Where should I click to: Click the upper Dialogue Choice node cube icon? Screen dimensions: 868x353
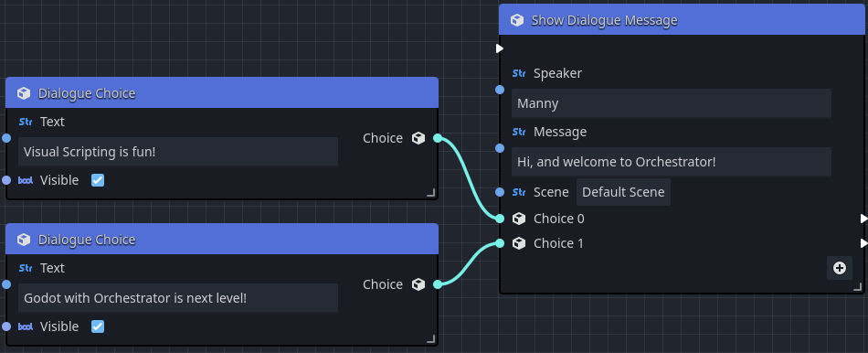coord(23,93)
